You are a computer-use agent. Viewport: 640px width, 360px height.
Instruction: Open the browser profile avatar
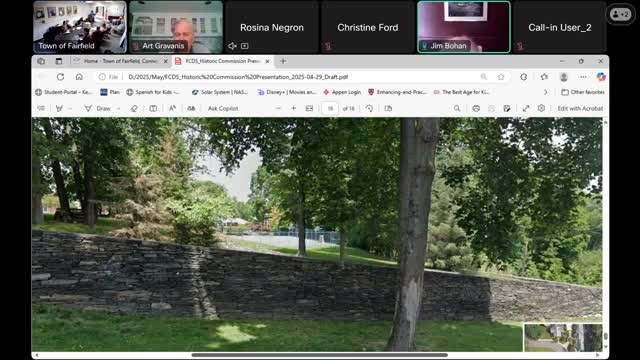(x=564, y=77)
